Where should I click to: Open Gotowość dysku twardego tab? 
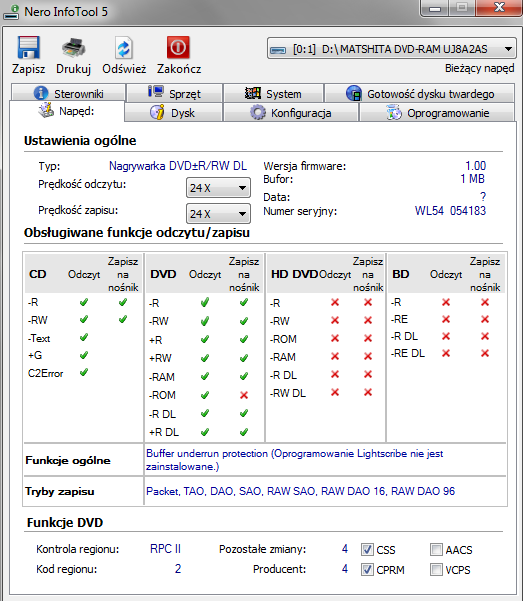(419, 93)
